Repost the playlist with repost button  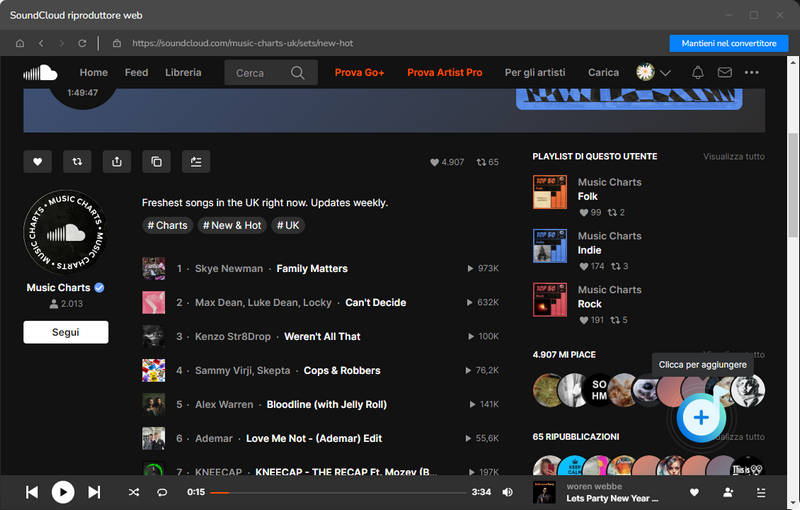[x=77, y=162]
